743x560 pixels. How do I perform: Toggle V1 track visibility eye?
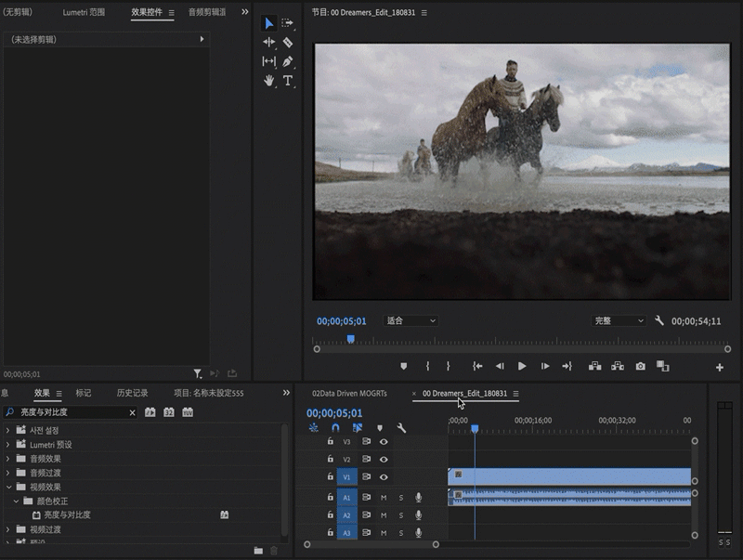coord(384,476)
